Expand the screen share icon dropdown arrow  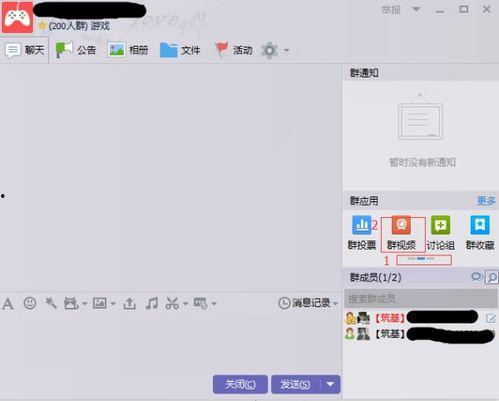[214, 304]
